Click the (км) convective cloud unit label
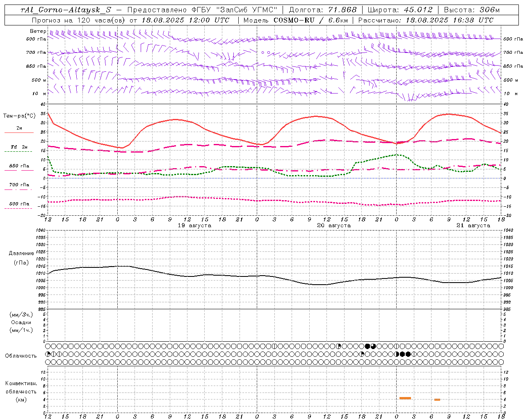The image size is (525, 420). [21, 399]
